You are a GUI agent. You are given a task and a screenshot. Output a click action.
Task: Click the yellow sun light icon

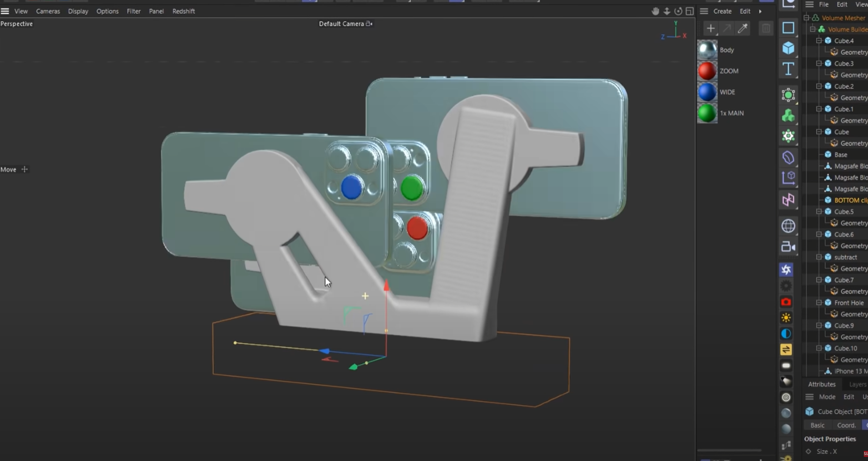[786, 318]
